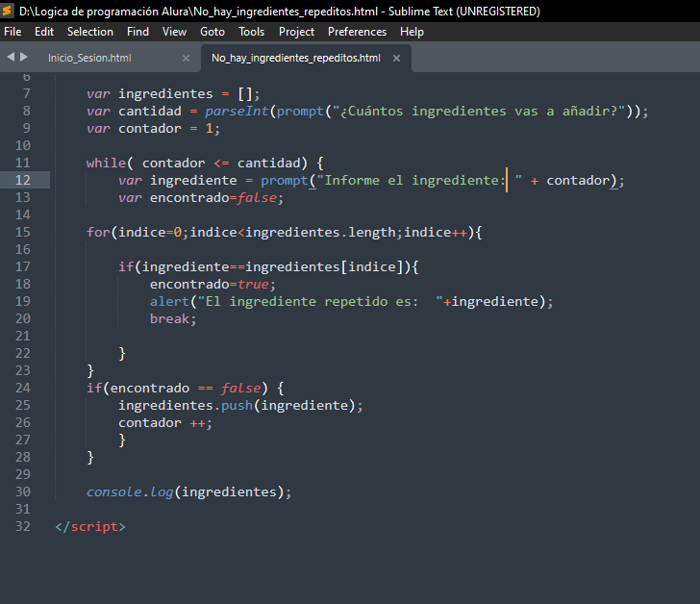Open the Edit menu
This screenshot has width=700, height=604.
coord(44,32)
